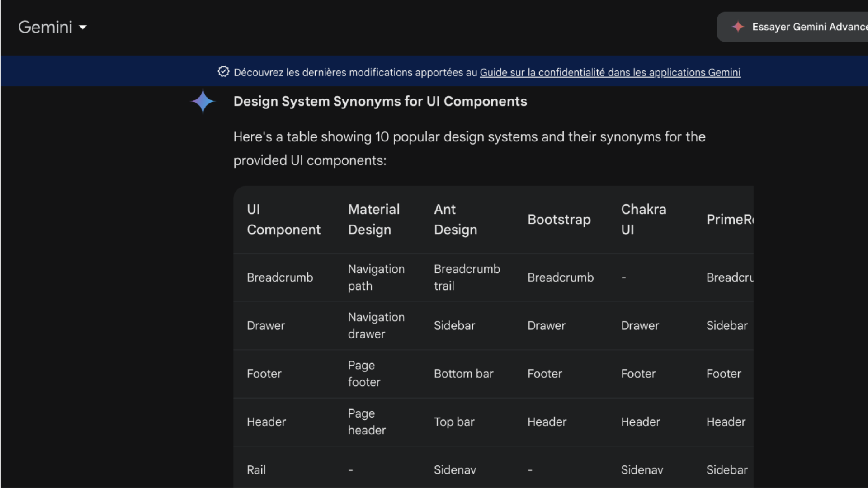Open the Guide sur la confidentialité link
The image size is (868, 488).
pos(610,72)
